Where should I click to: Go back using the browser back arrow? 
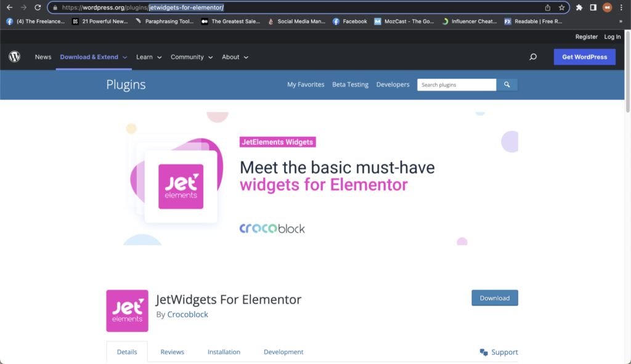pyautogui.click(x=9, y=7)
